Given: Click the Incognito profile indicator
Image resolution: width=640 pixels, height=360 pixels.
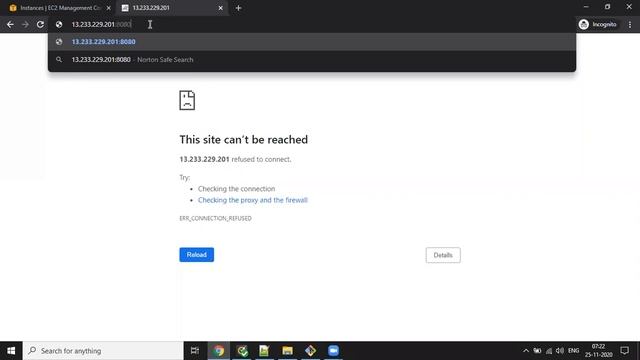Looking at the screenshot, I should 598,24.
